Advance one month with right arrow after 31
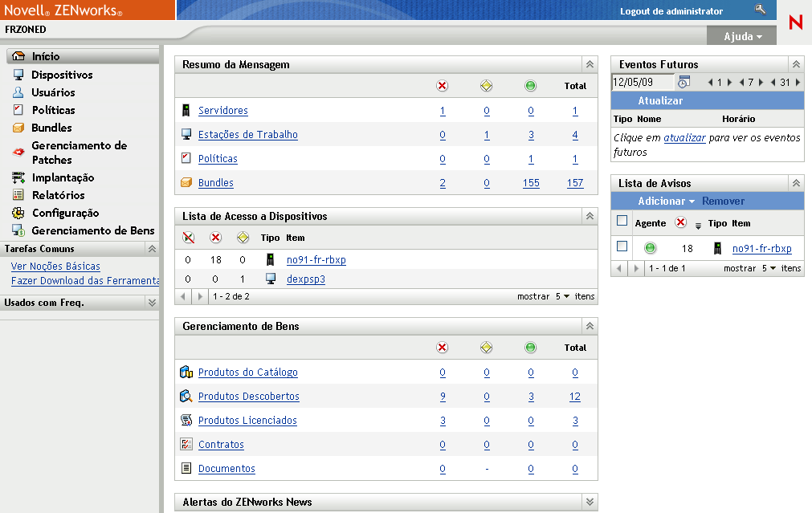 [798, 82]
